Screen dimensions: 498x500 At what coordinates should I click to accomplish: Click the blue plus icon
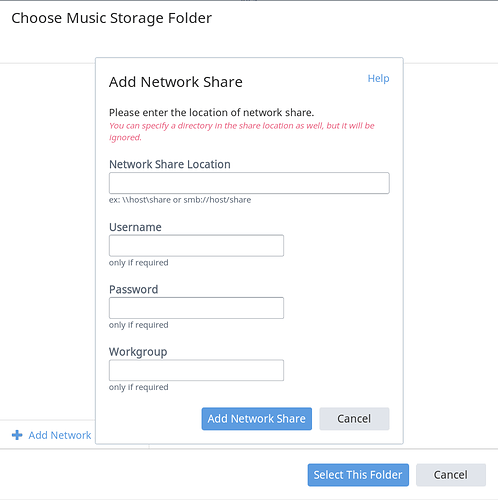coord(17,435)
